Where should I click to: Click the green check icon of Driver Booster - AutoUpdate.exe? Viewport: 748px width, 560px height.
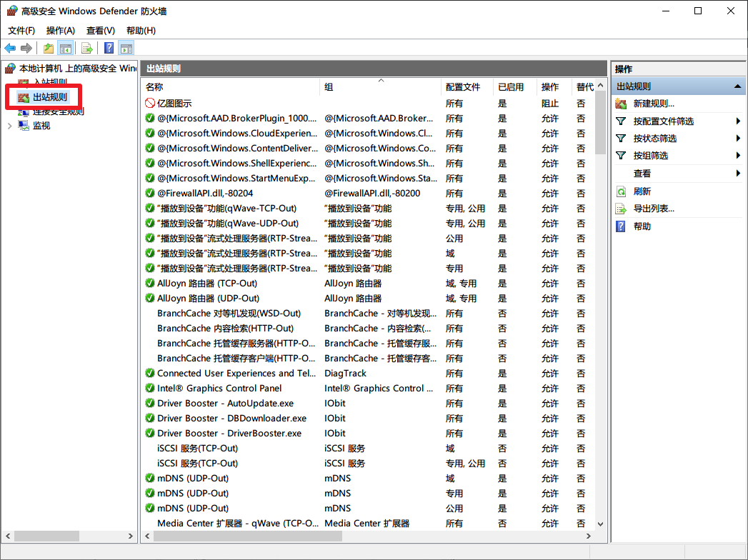click(150, 403)
